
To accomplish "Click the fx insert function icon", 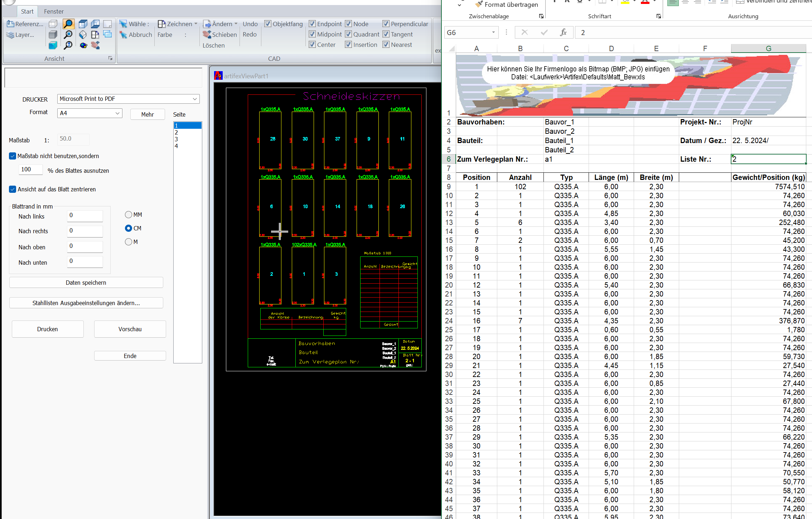I will [563, 33].
